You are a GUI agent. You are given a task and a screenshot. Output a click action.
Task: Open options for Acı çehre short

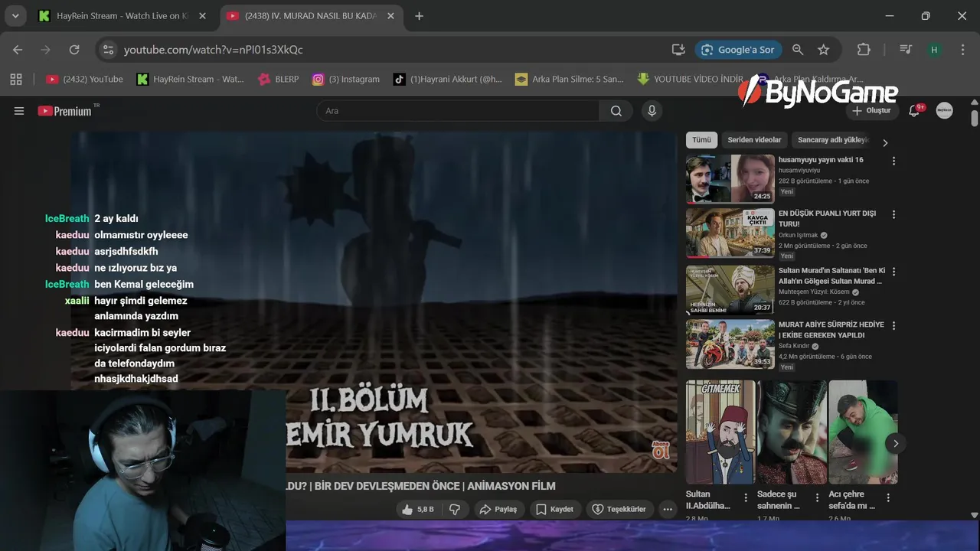(x=888, y=497)
